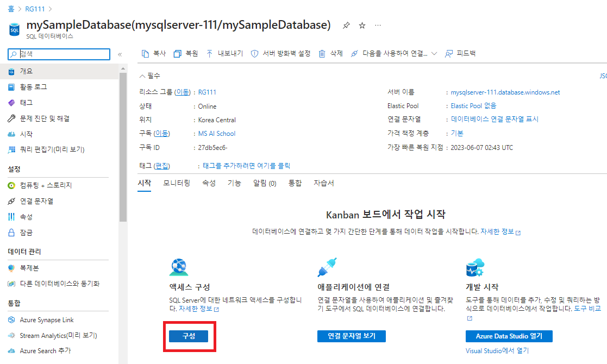This screenshot has height=364, width=607.
Task: Expand the 다음을 사용하여 연결 dropdown
Action: tap(394, 53)
